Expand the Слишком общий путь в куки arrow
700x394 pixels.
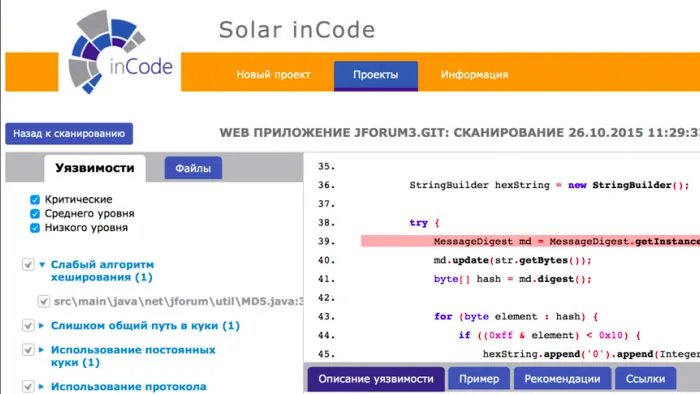pos(42,326)
